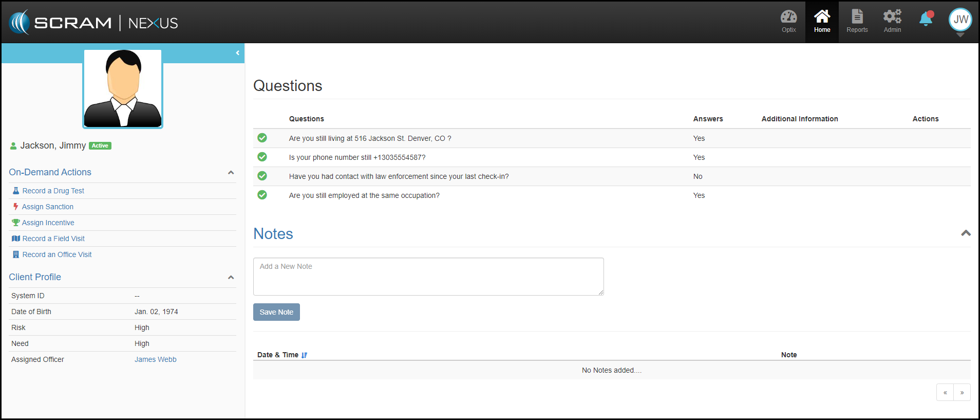
Task: Open assigned officer James Webb link
Action: click(155, 359)
